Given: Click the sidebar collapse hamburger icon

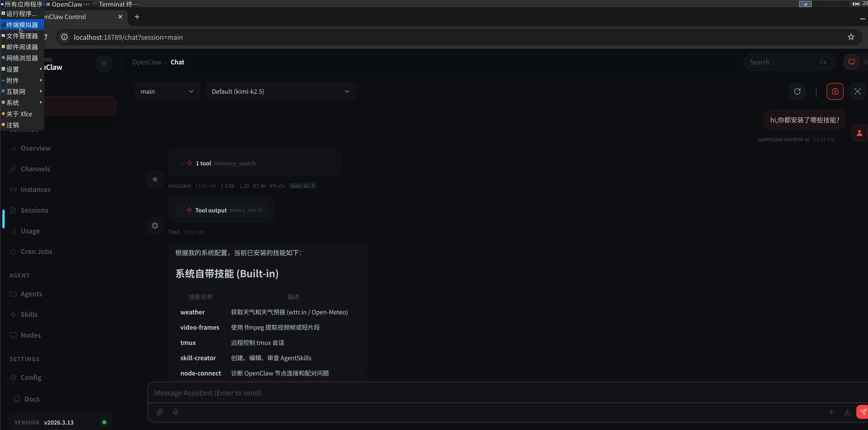Looking at the screenshot, I should tap(104, 63).
